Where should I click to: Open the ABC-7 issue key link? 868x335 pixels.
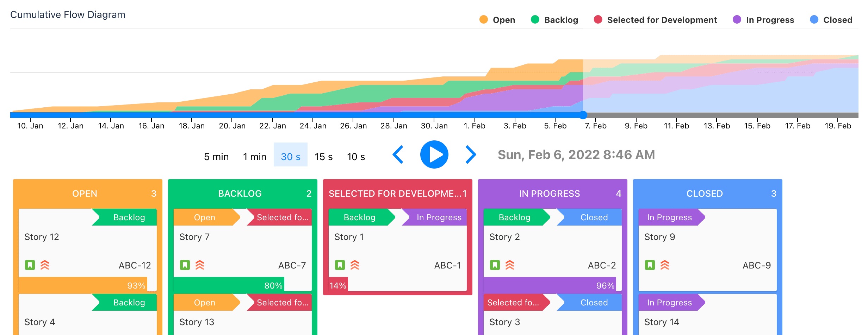pyautogui.click(x=292, y=265)
